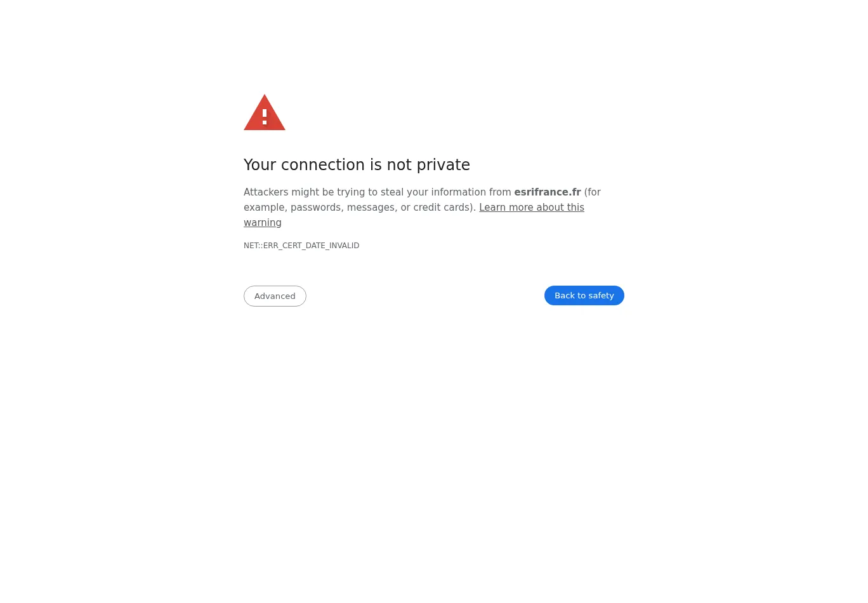Click the word 'Attackers' starting the paragraph
Screen dimensions: 868x603
tap(266, 192)
